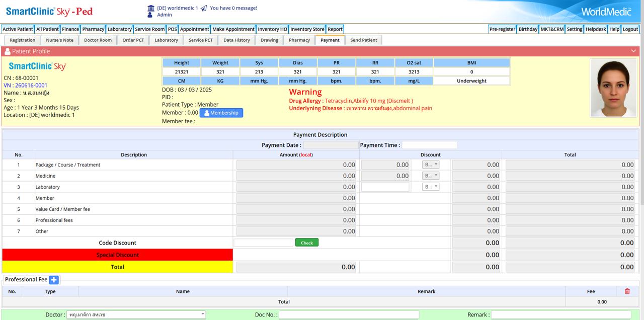Click the Underweight BMI status text
Screen dimensions: 644x320
[x=472, y=81]
